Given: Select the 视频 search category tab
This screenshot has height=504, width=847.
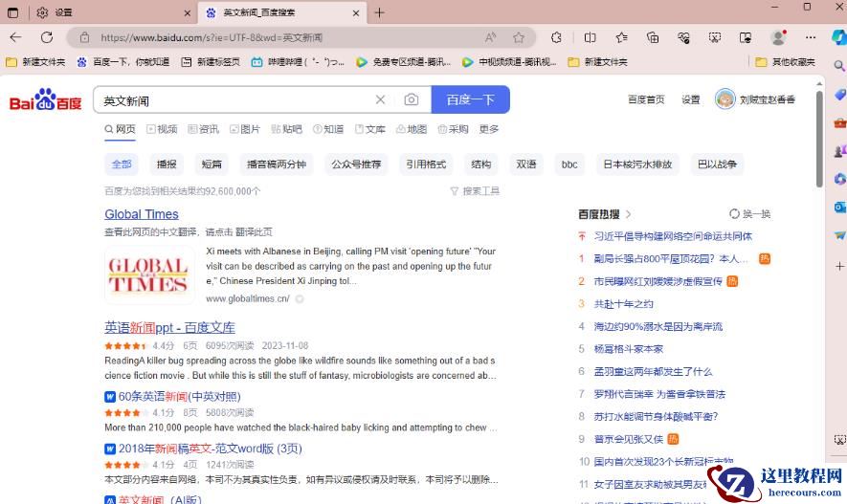Looking at the screenshot, I should [x=162, y=129].
